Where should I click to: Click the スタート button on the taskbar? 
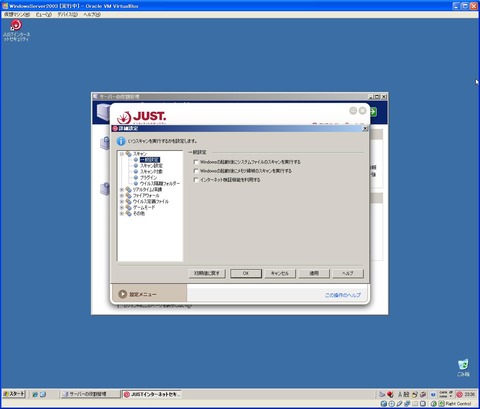[14, 394]
